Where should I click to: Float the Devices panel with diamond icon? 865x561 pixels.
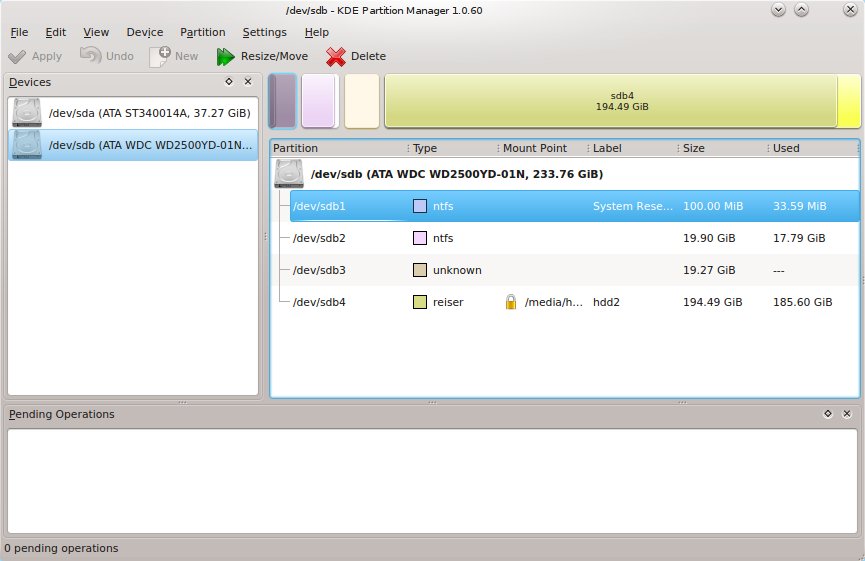click(229, 82)
